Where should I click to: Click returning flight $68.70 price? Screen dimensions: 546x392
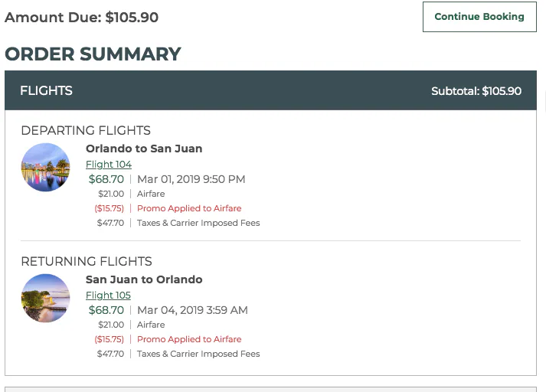click(x=106, y=310)
